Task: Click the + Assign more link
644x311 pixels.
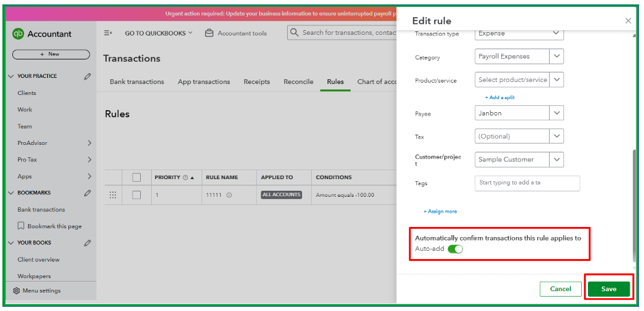Action: click(x=440, y=212)
